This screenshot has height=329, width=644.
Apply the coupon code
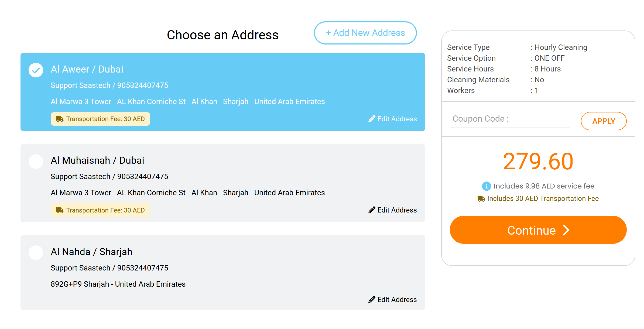[603, 121]
